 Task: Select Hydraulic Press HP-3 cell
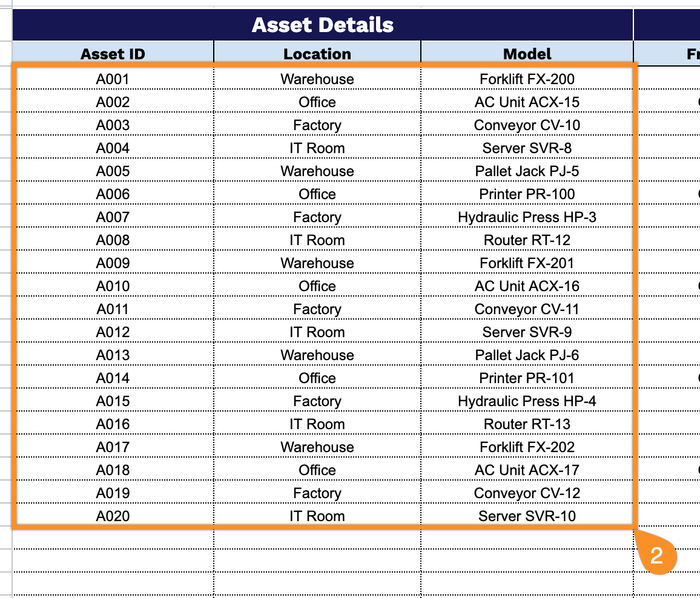tap(527, 217)
